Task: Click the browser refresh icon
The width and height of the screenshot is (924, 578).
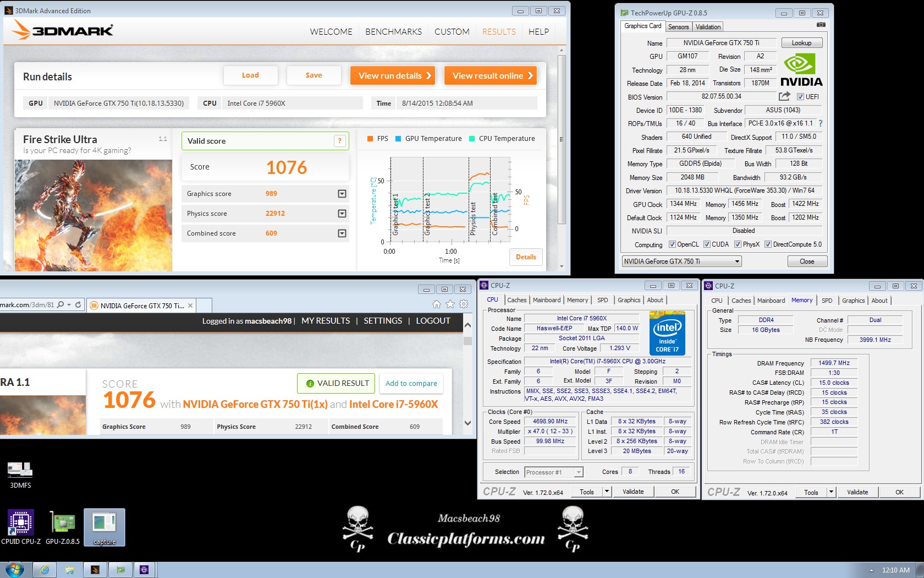Action: 78,304
